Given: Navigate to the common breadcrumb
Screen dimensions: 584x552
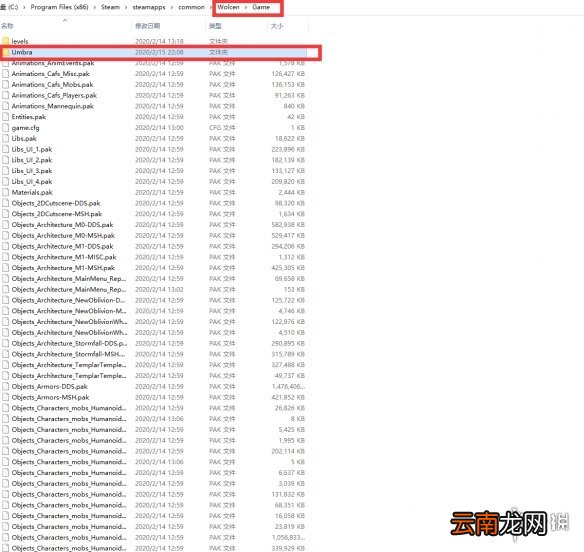Looking at the screenshot, I should click(191, 7).
